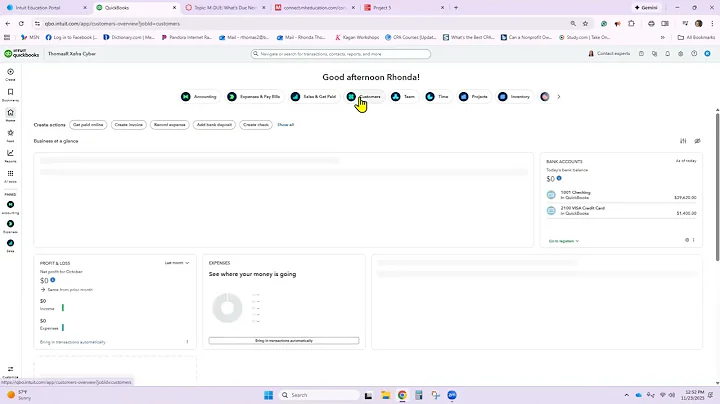Open Bank Accounts card more options
720x404 pixels.
pyautogui.click(x=694, y=240)
